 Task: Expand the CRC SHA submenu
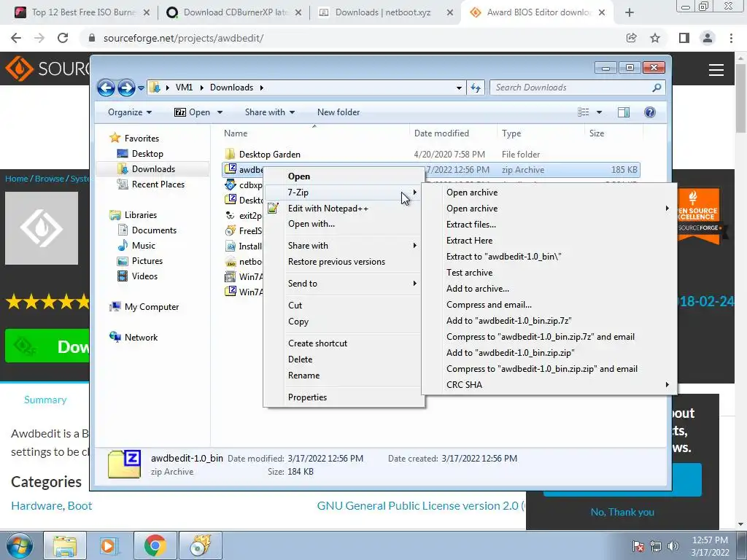tap(549, 385)
